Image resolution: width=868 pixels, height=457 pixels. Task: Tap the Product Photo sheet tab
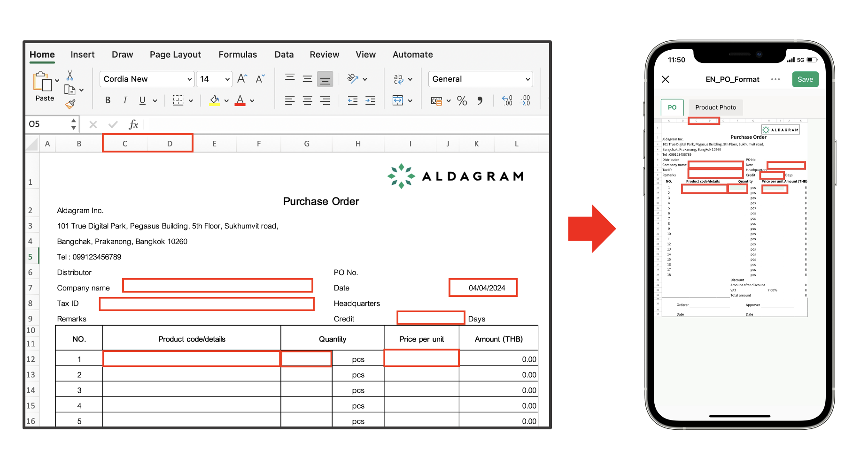[715, 107]
